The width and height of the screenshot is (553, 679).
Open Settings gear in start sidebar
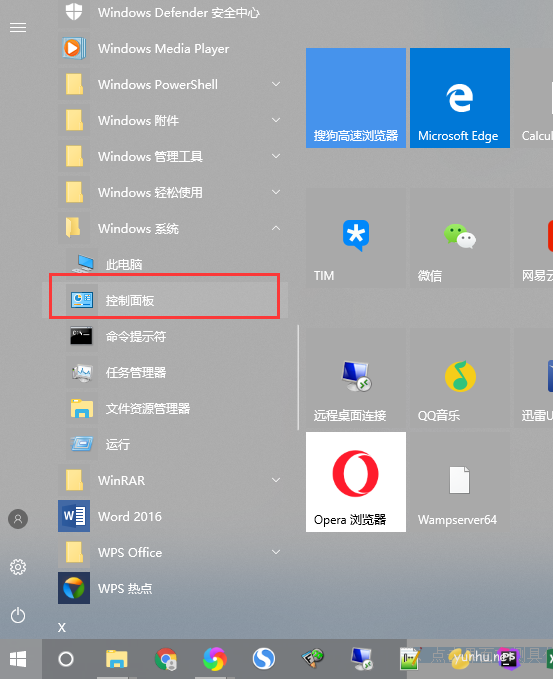point(18,567)
